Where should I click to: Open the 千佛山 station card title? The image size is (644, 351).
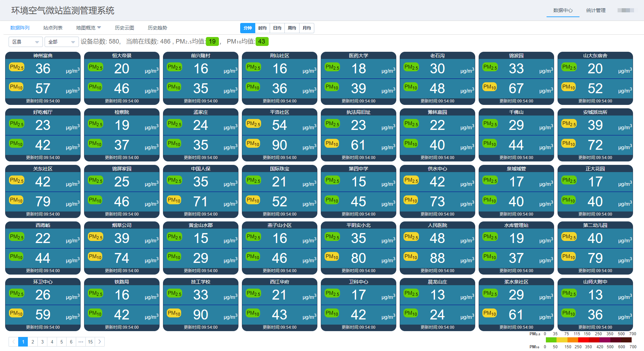click(x=516, y=112)
